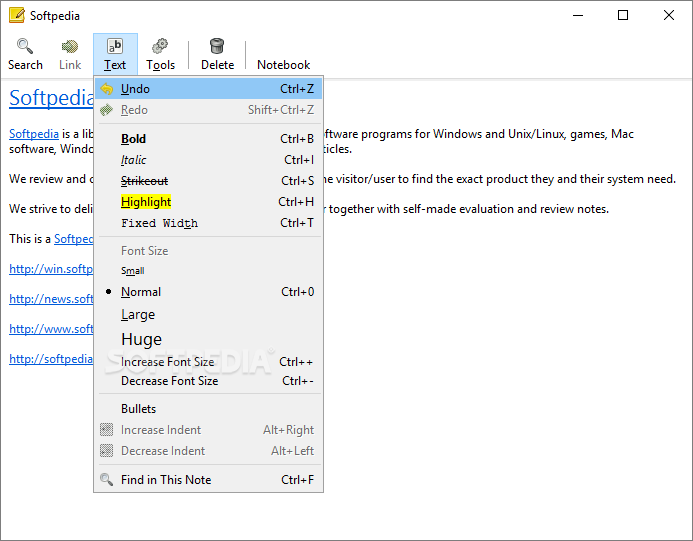The height and width of the screenshot is (541, 693).
Task: Open the http://win.softp... link
Action: tap(51, 269)
